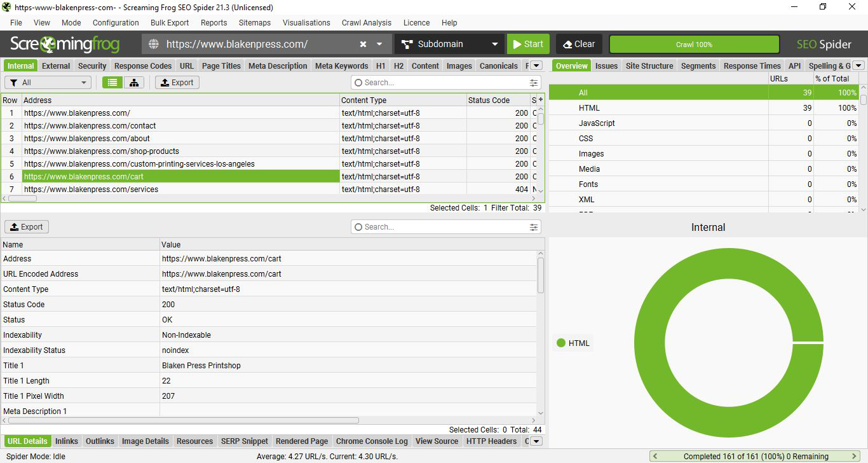
Task: Click the Indexability Status value noindex
Action: tap(175, 350)
